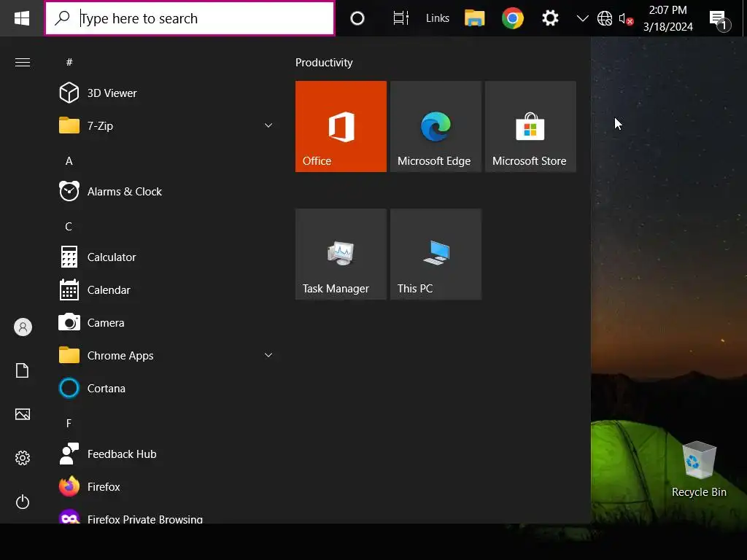This screenshot has height=560, width=747.
Task: Launch Google Chrome from the taskbar
Action: click(x=513, y=18)
